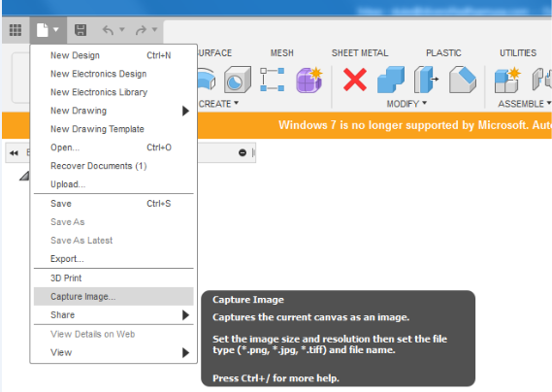The width and height of the screenshot is (552, 392).
Task: Click the New Component icon in Assemble
Action: pyautogui.click(x=507, y=80)
